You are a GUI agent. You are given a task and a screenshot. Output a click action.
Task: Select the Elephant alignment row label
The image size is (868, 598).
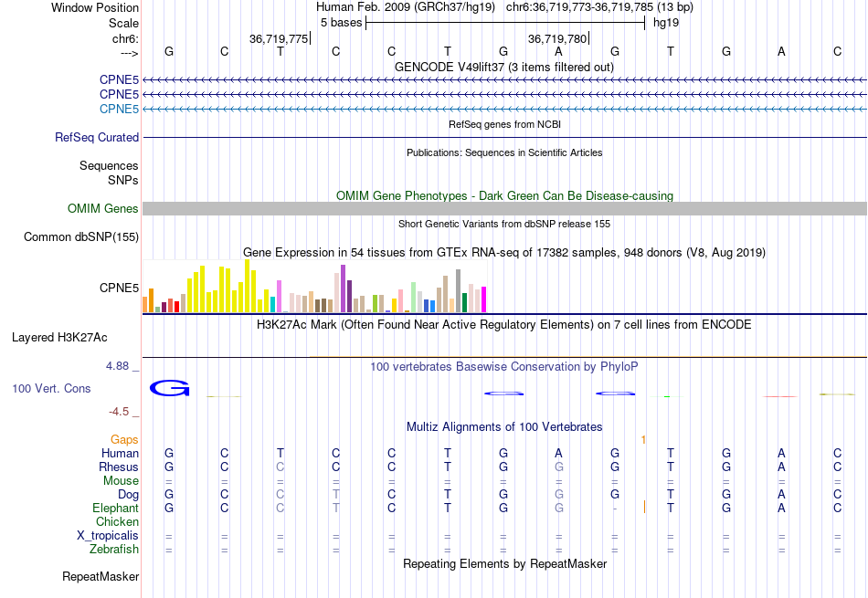pyautogui.click(x=116, y=508)
